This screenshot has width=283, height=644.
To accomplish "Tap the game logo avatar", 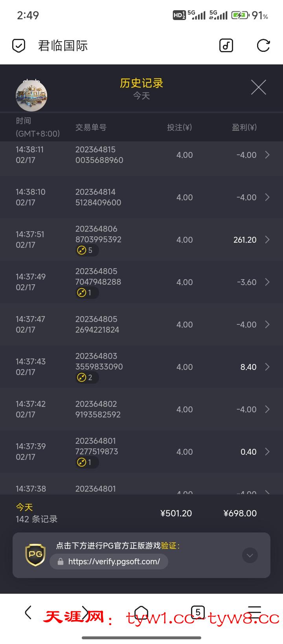I will tap(31, 95).
